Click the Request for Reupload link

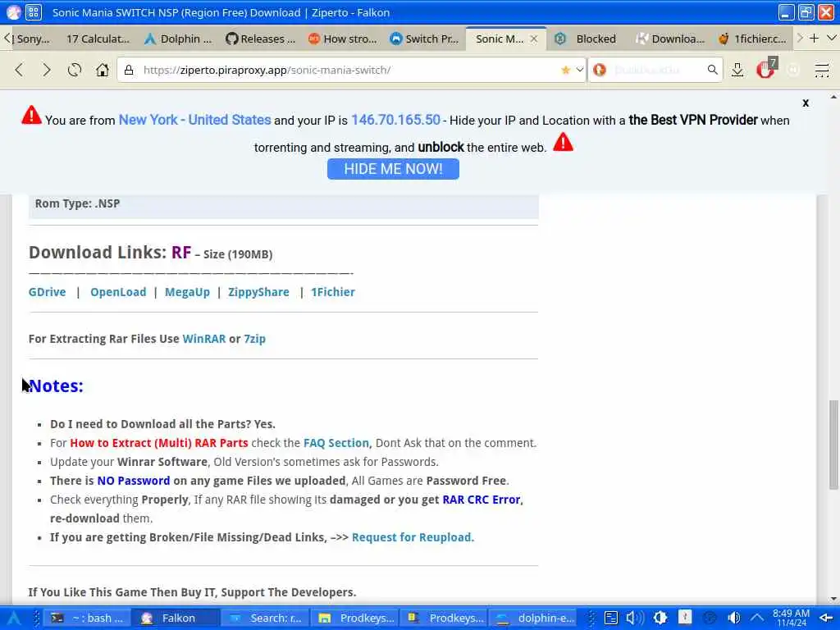(x=413, y=537)
